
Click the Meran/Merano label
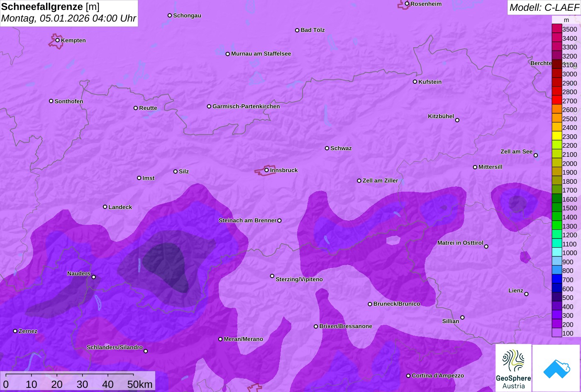click(x=244, y=339)
